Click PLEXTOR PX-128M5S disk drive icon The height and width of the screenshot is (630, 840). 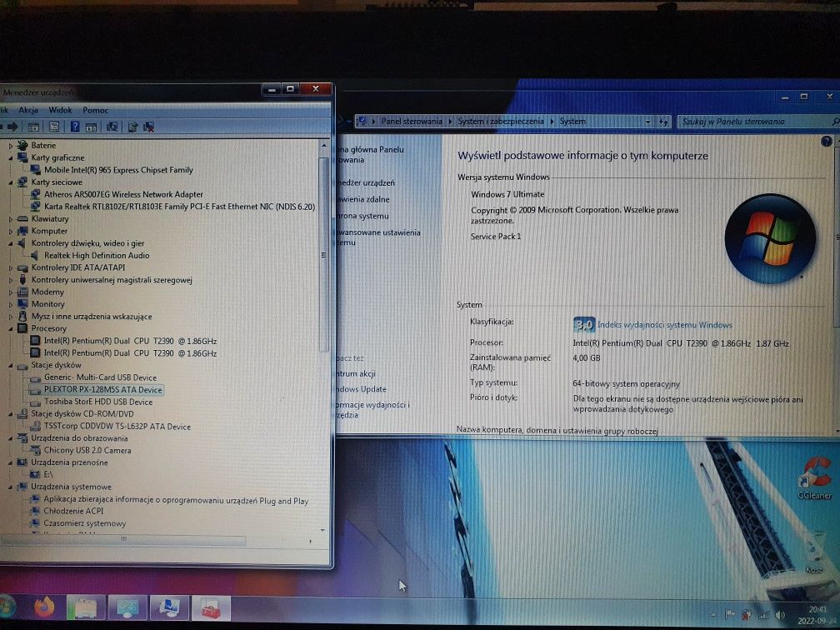click(x=35, y=390)
